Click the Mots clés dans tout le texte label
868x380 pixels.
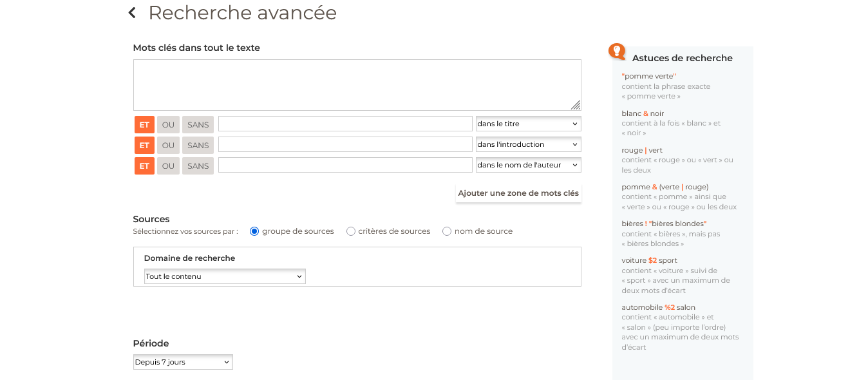[x=196, y=48]
